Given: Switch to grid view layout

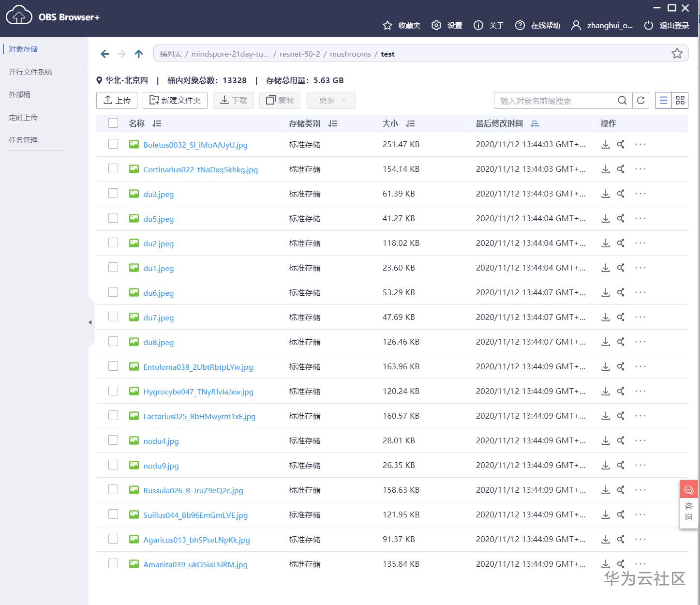Looking at the screenshot, I should click(680, 100).
